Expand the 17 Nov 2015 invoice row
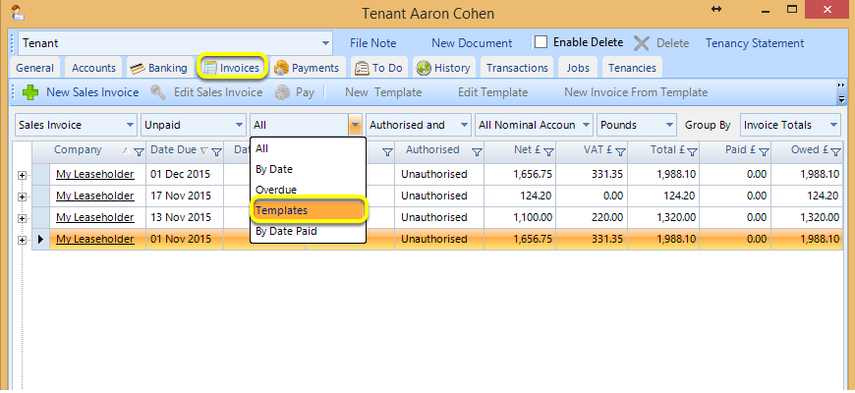Screen dimensions: 855x393 (x=22, y=196)
